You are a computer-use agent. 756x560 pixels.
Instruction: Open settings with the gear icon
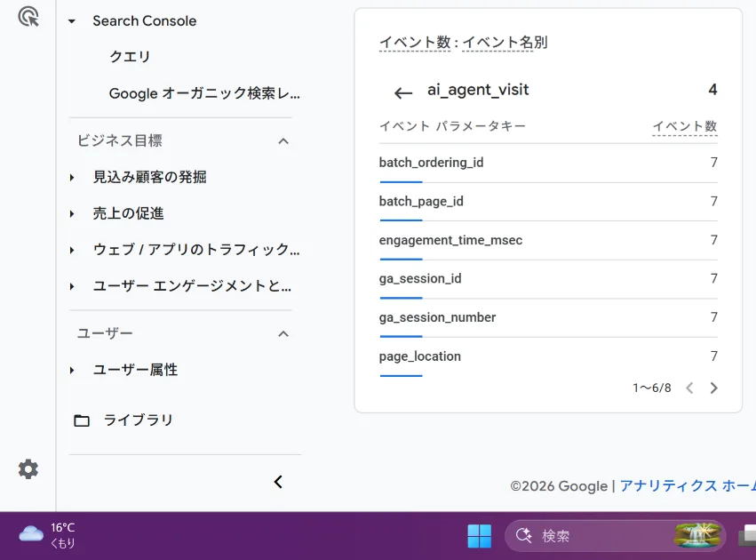tap(28, 468)
